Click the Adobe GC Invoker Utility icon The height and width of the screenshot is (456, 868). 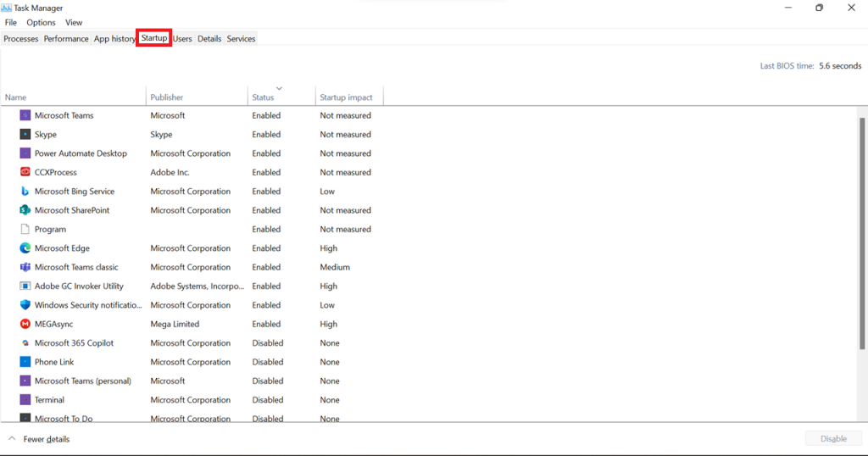[25, 286]
